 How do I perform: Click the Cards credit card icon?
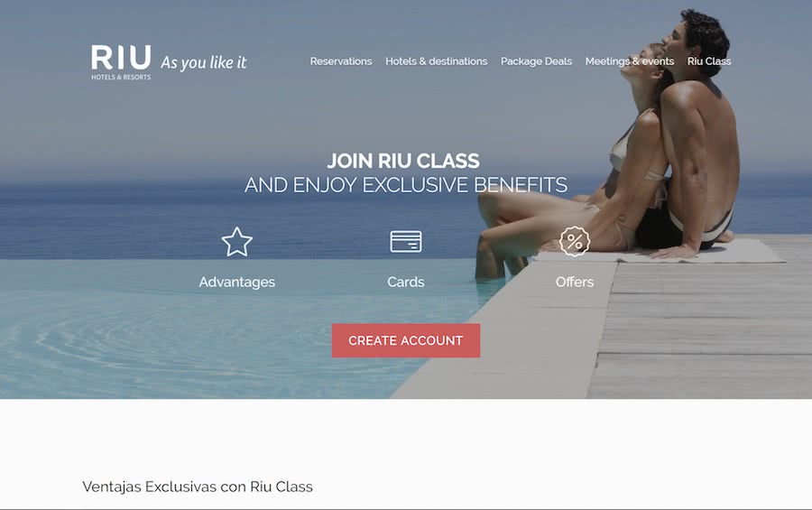[x=405, y=242]
